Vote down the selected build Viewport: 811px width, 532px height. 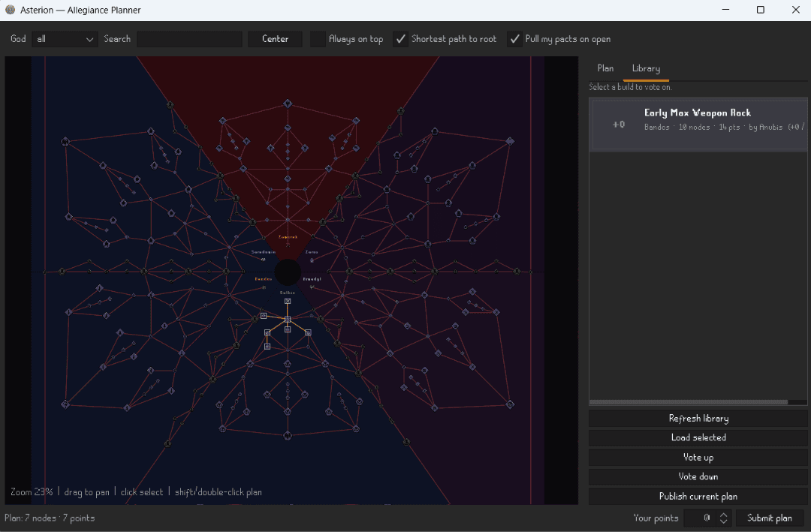(698, 476)
